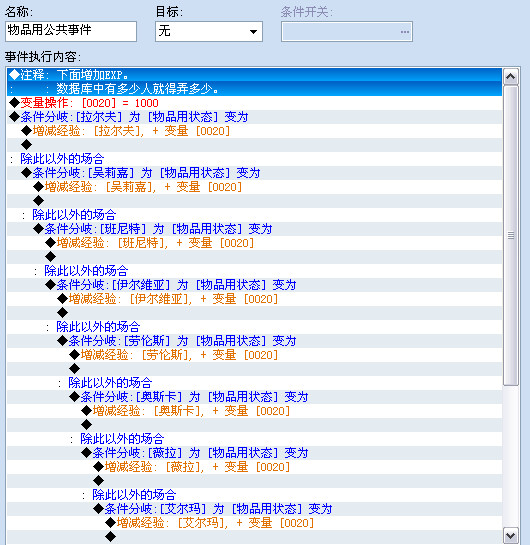Select 条件分岐: [薇拉] line
The height and width of the screenshot is (545, 530).
click(x=255, y=453)
